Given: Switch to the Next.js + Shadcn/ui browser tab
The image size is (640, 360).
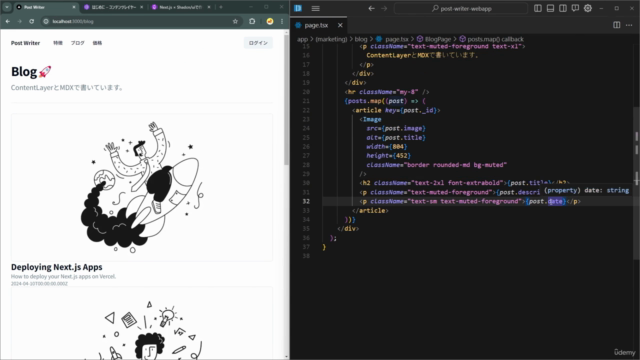Looking at the screenshot, I should (x=180, y=7).
